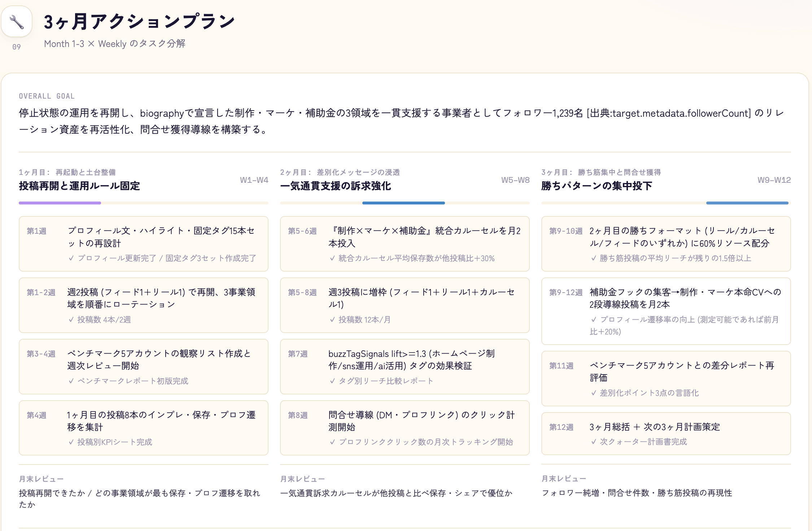This screenshot has height=531, width=812.
Task: Click the purple Month 1 progress bar
Action: (60, 203)
